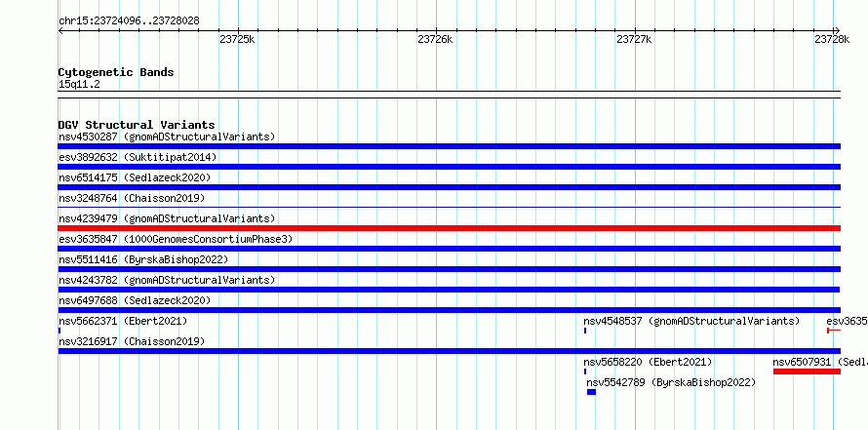Click the left arrowhead of the ruler
This screenshot has width=868, height=430.
(x=60, y=30)
